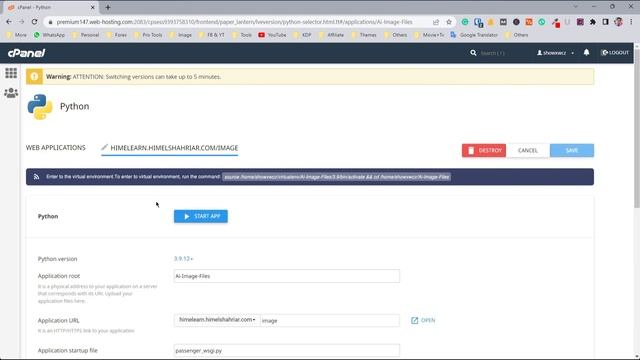Click the pencil icon beside HIMELEARN application tab

(104, 147)
